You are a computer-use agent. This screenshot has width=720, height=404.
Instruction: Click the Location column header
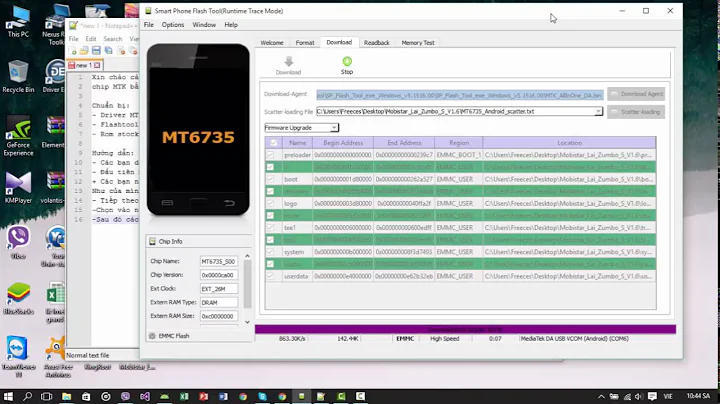pyautogui.click(x=569, y=143)
